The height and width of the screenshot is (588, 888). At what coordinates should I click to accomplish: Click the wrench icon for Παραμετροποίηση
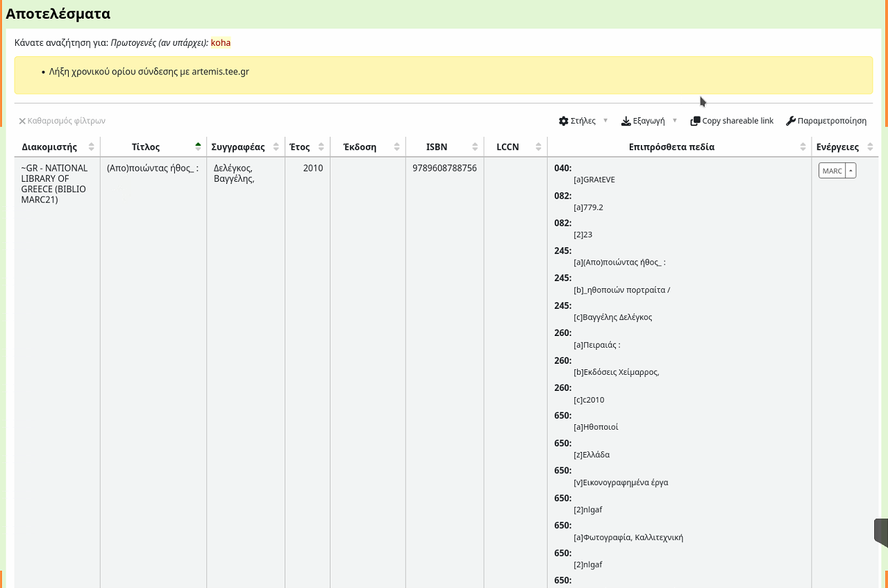tap(790, 121)
